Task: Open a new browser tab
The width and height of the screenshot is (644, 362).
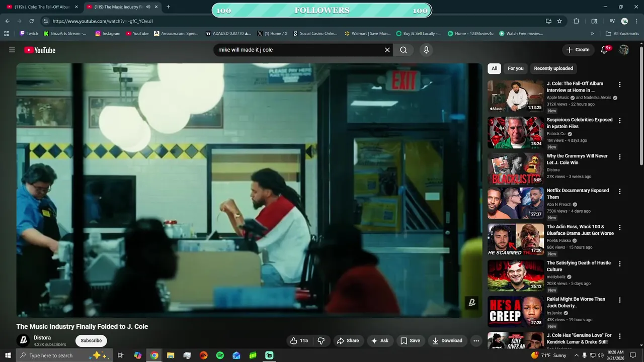Action: pos(168,7)
